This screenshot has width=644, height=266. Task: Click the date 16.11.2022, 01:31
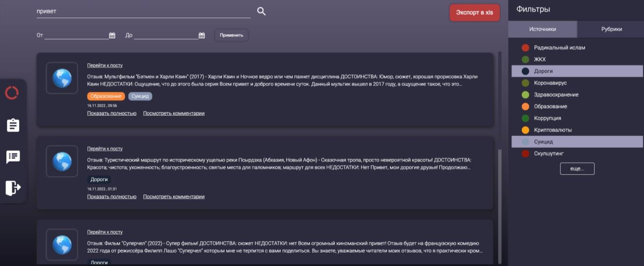pyautogui.click(x=102, y=189)
